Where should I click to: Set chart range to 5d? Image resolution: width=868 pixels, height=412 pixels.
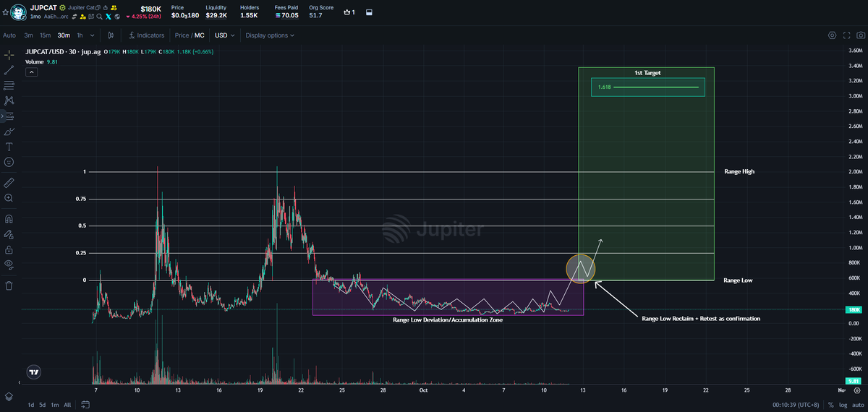click(x=42, y=405)
